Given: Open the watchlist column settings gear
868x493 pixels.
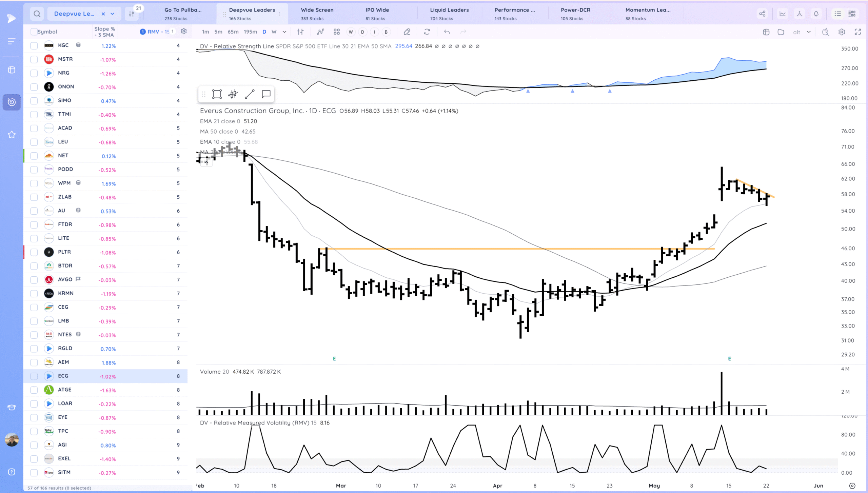Looking at the screenshot, I should [x=184, y=32].
